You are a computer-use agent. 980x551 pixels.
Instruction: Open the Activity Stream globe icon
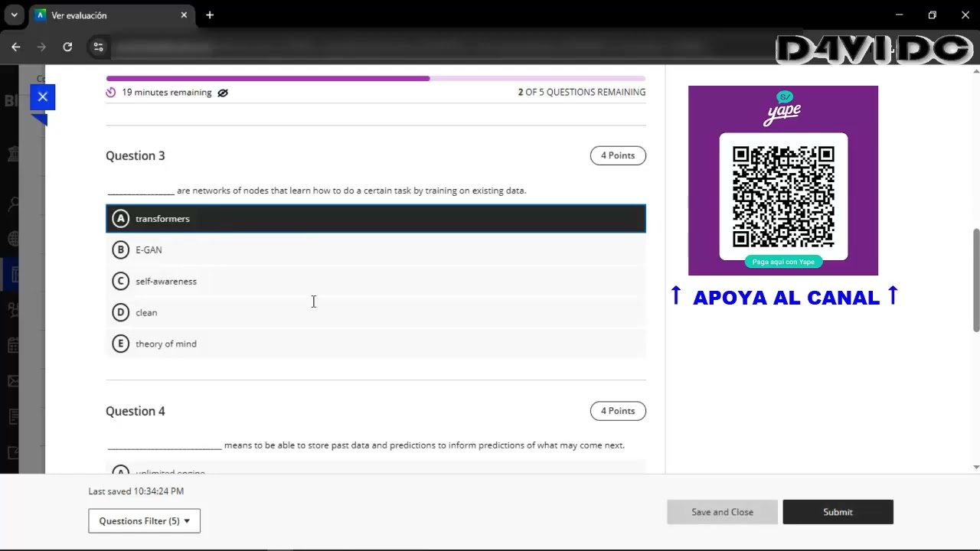(14, 239)
